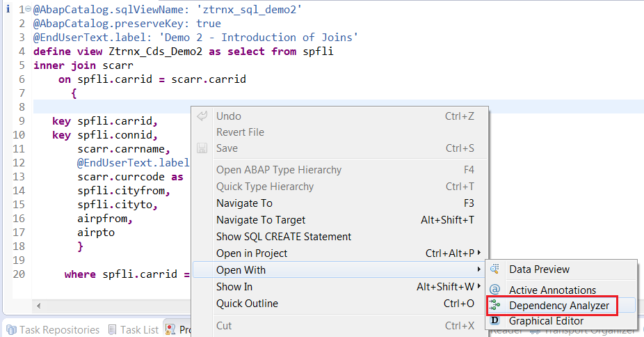Open Dependency Analyzer from submenu
Image resolution: width=644 pixels, height=337 pixels.
pyautogui.click(x=561, y=306)
